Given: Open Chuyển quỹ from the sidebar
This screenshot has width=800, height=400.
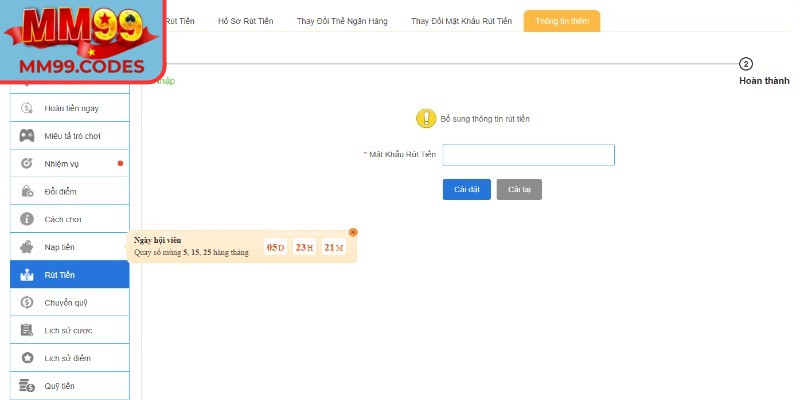Looking at the screenshot, I should [x=70, y=302].
